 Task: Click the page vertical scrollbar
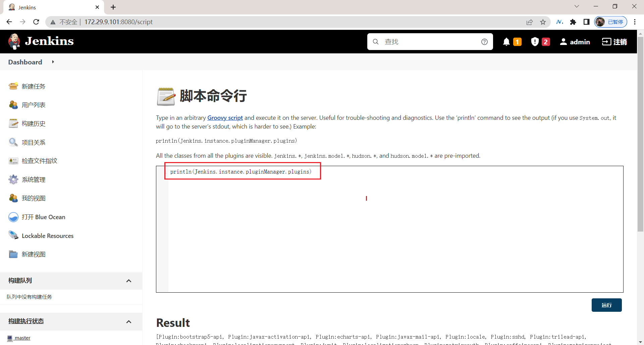(x=640, y=134)
